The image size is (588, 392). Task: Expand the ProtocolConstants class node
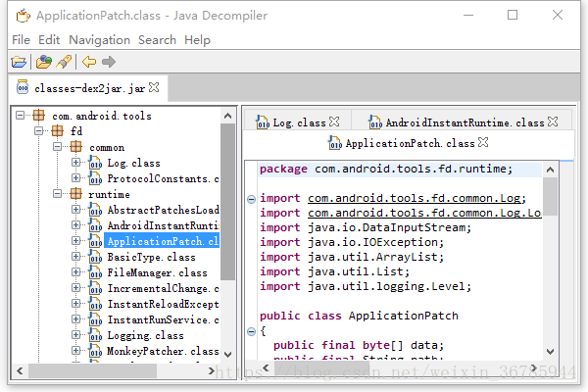click(76, 178)
